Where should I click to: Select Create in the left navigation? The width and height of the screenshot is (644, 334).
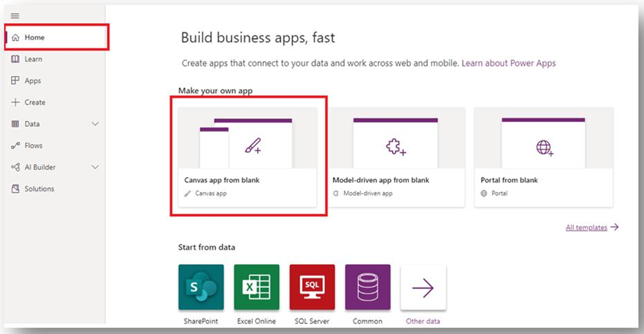coord(35,102)
